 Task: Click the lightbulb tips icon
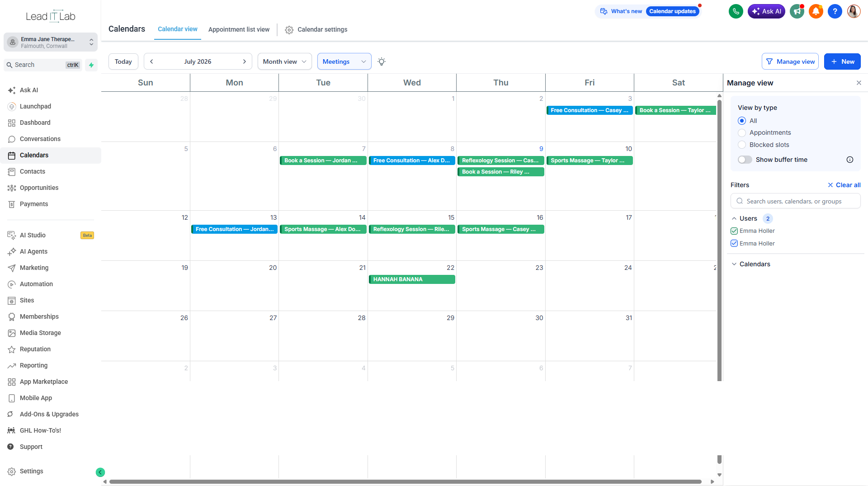pyautogui.click(x=382, y=61)
